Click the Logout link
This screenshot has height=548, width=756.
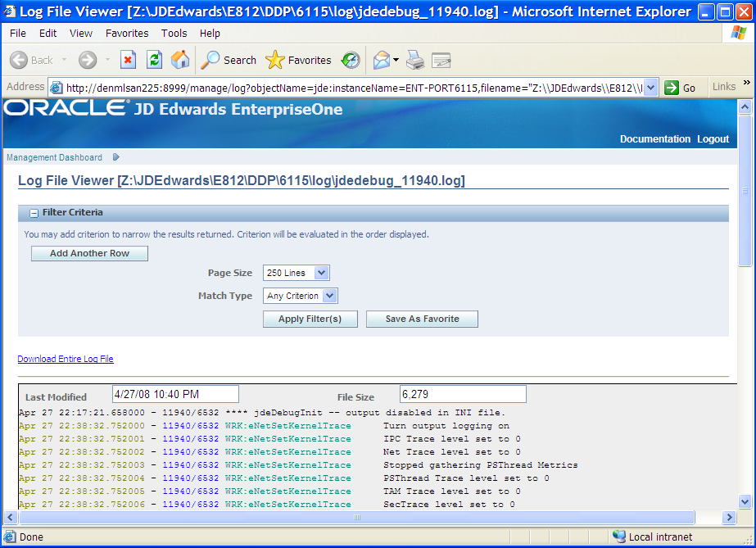(713, 138)
